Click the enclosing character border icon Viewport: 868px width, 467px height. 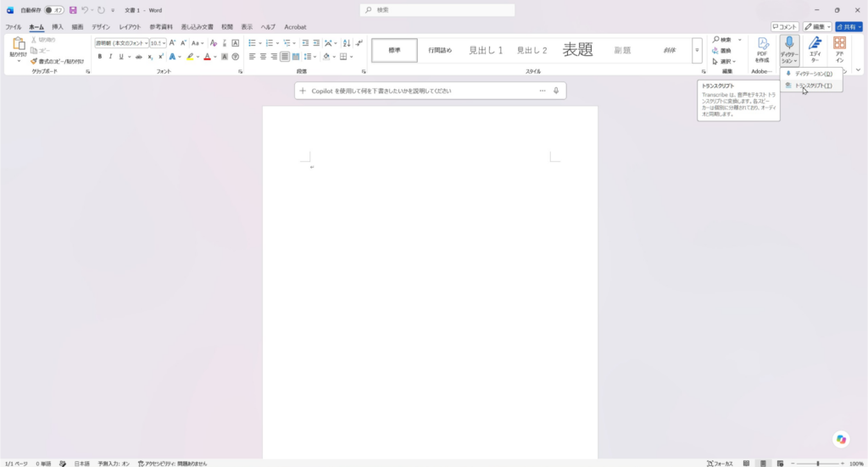236,43
